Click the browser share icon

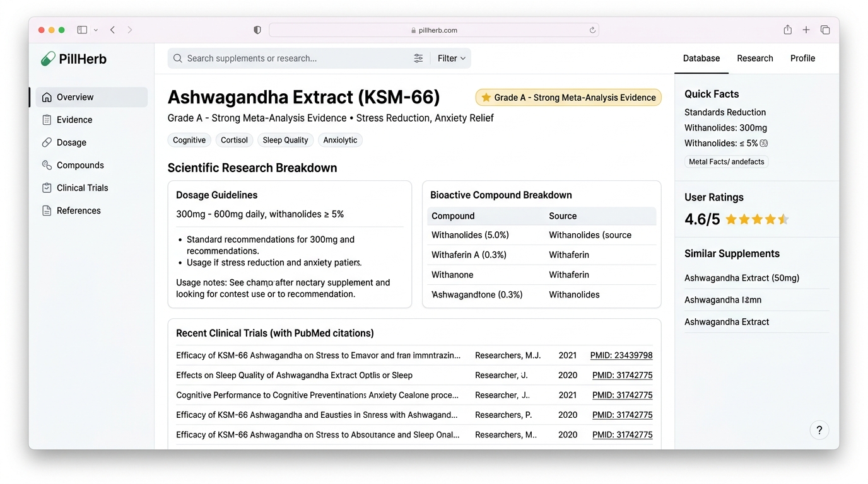tap(787, 30)
